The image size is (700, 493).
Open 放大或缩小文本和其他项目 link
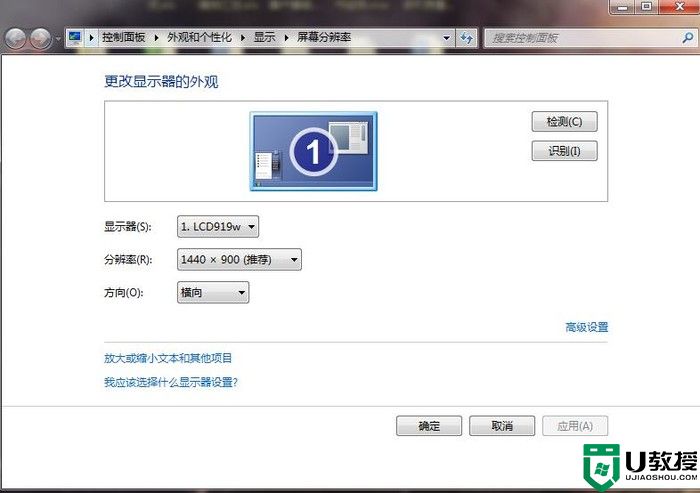(168, 358)
